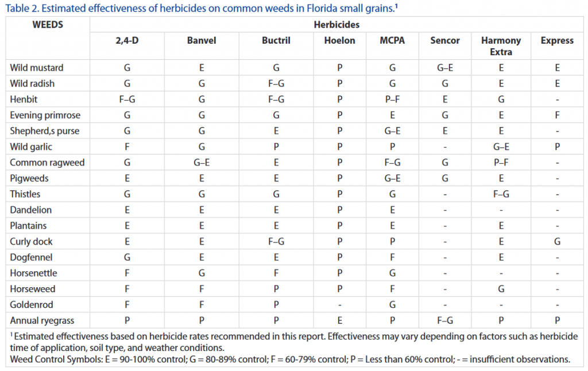
Task: Click the Annual ryegrass row label
Action: 42,320
